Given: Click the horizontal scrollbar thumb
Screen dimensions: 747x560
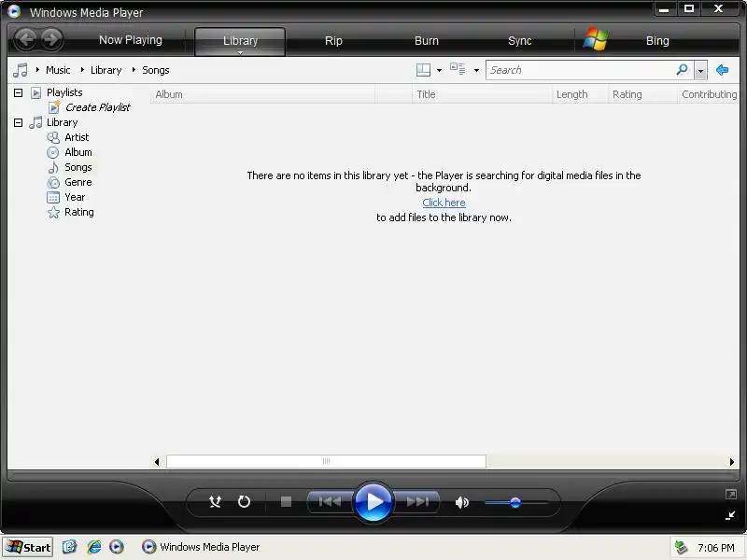Looking at the screenshot, I should click(x=326, y=461).
